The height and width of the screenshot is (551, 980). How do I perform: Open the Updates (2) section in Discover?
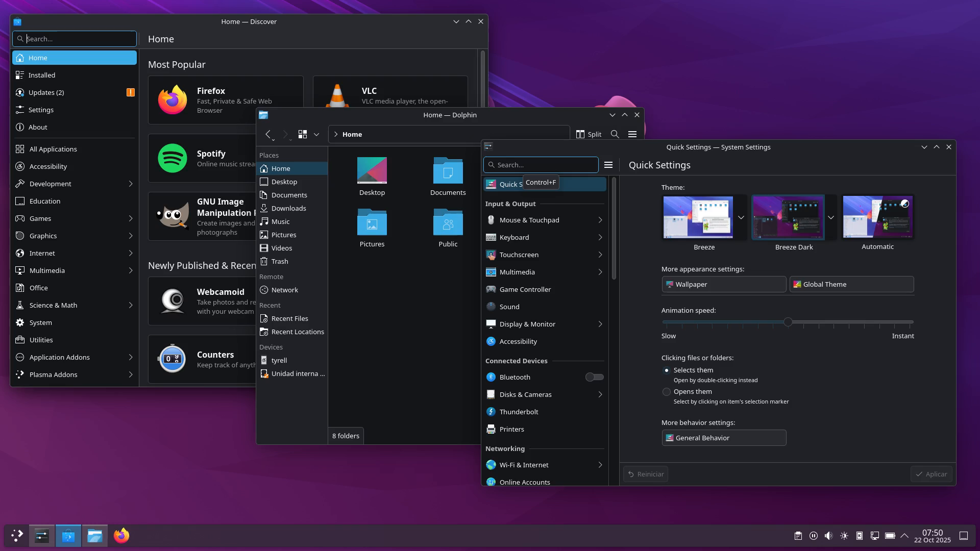click(46, 92)
